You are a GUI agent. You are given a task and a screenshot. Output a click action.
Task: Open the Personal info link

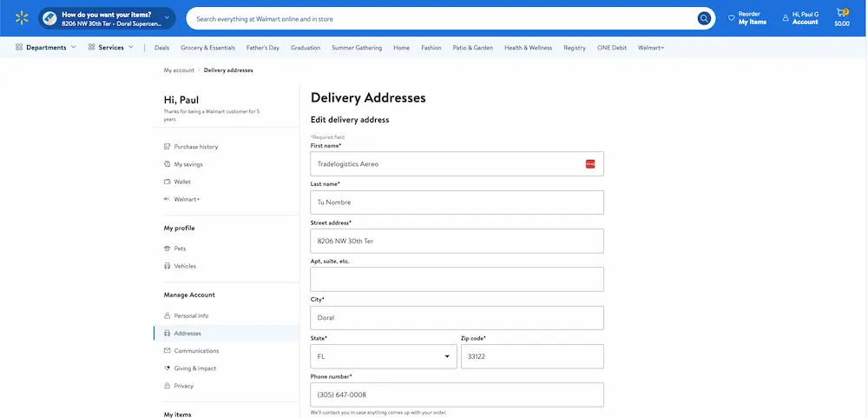[x=191, y=316]
